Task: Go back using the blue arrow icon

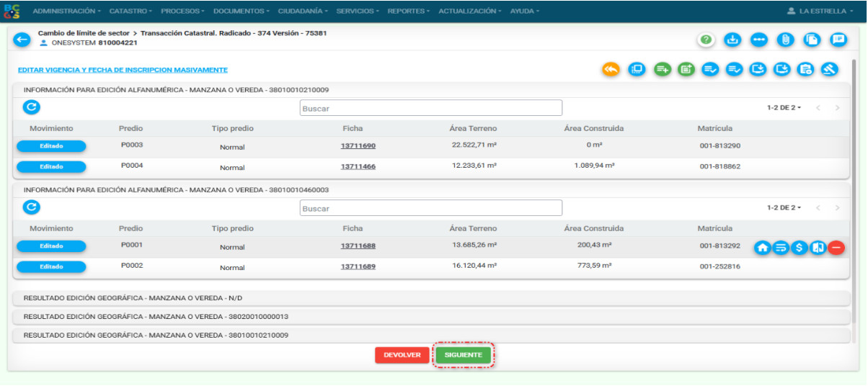Action: tap(22, 40)
